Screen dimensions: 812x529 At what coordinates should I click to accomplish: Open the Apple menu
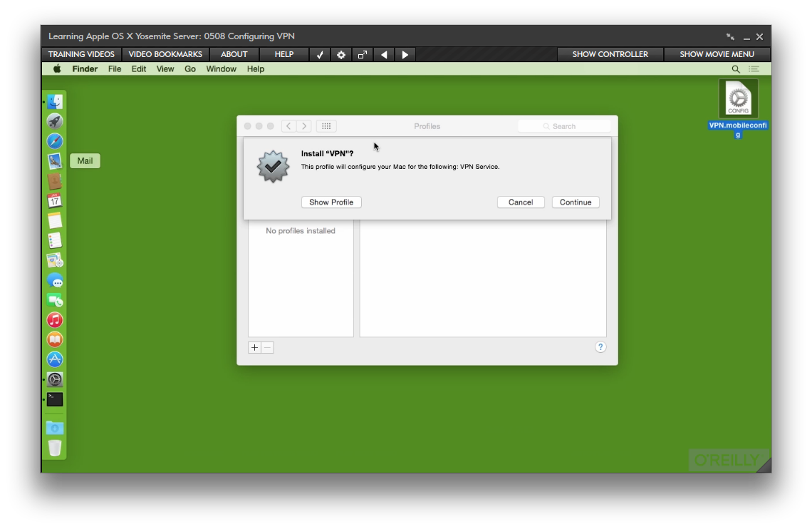pos(57,69)
